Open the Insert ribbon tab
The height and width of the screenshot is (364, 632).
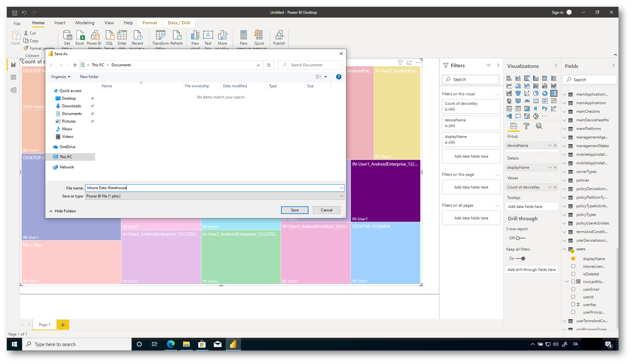[60, 23]
